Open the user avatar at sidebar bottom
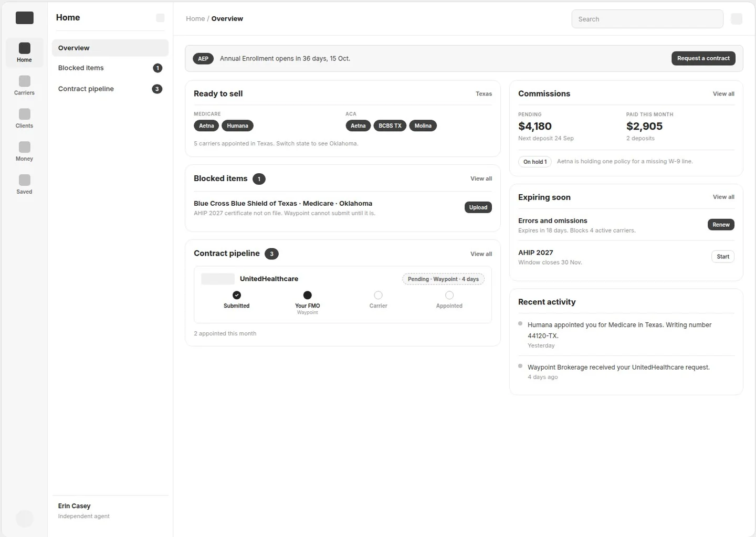The image size is (756, 537). [25, 519]
